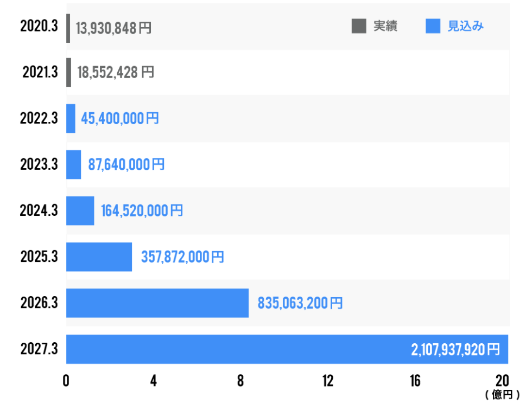Click the blue 見込み legend swatch
Image resolution: width=532 pixels, height=417 pixels.
[433, 26]
